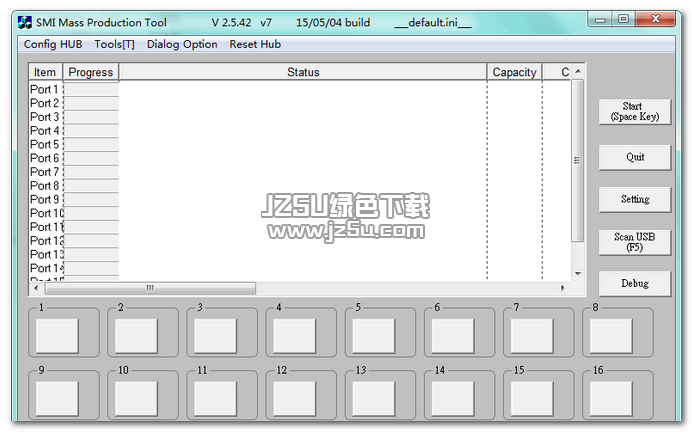The image size is (692, 432).
Task: Select the Port 6 row
Action: point(300,158)
